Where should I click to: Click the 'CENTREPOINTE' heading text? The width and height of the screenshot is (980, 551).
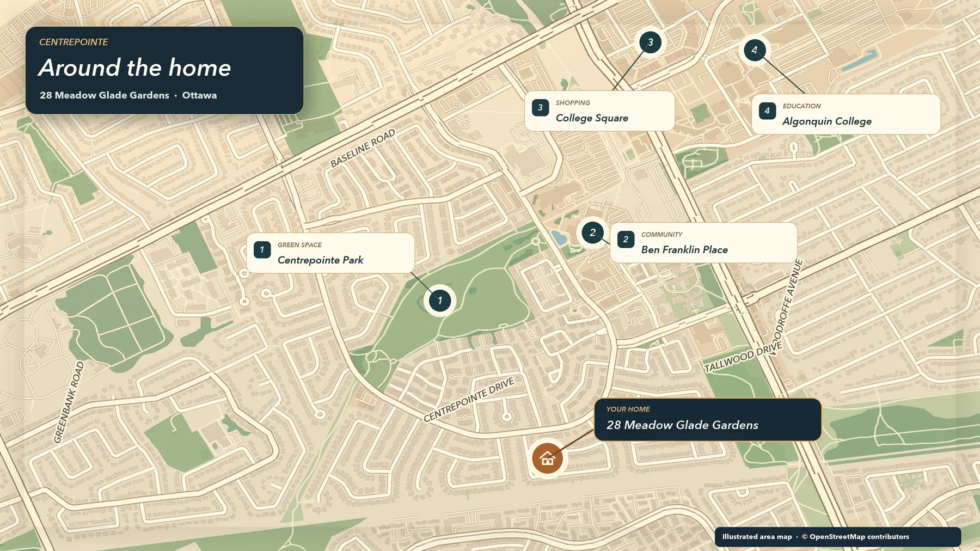tap(73, 42)
